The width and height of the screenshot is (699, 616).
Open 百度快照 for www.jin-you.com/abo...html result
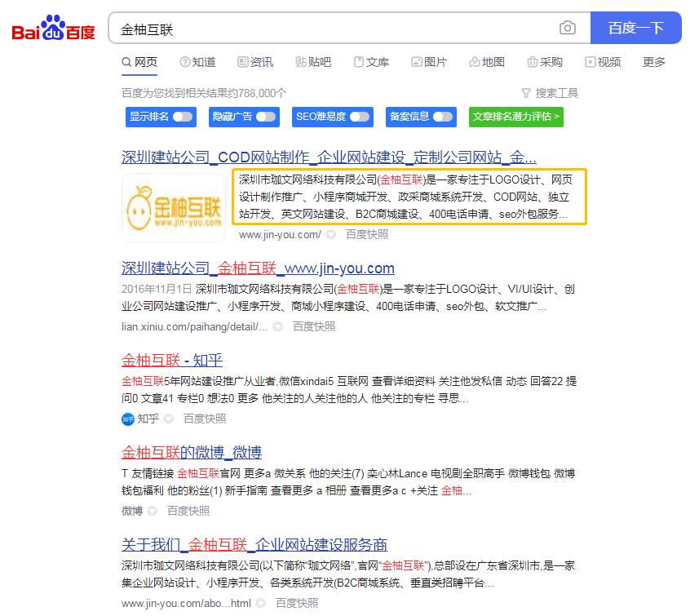click(x=297, y=604)
